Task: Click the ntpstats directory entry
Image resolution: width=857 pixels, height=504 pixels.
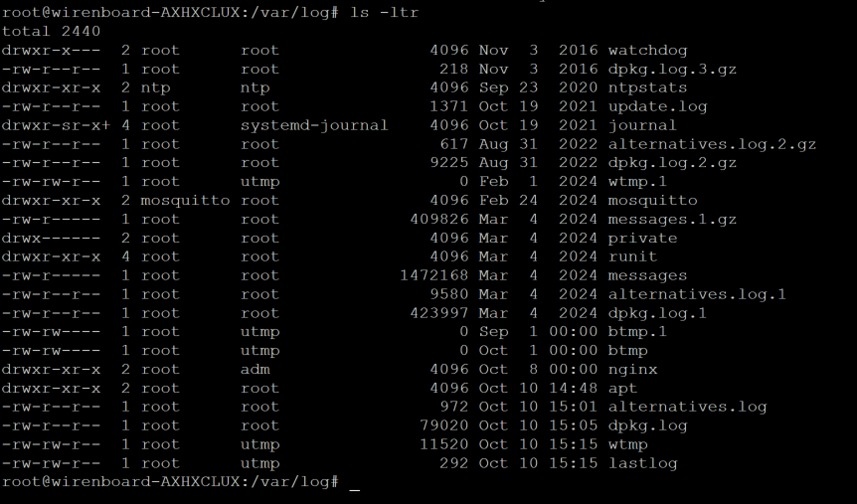Action: point(647,88)
